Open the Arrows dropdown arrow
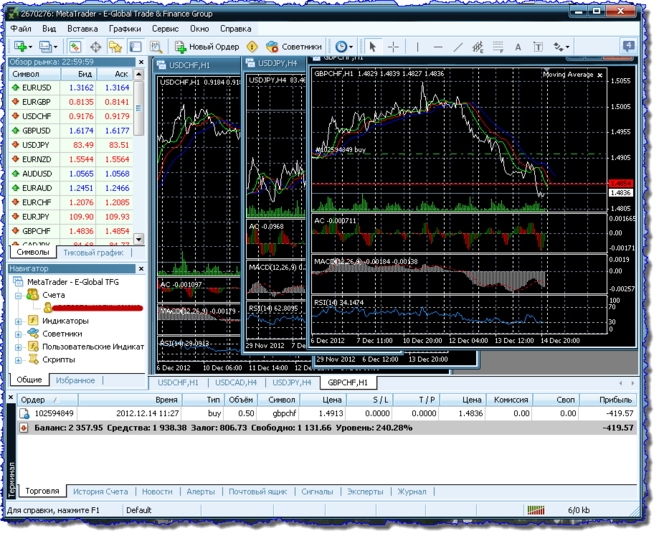The image size is (659, 536). tap(568, 47)
